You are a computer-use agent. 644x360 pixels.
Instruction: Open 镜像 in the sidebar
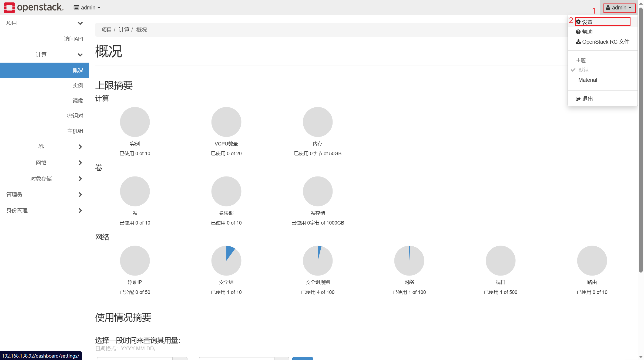tap(78, 101)
